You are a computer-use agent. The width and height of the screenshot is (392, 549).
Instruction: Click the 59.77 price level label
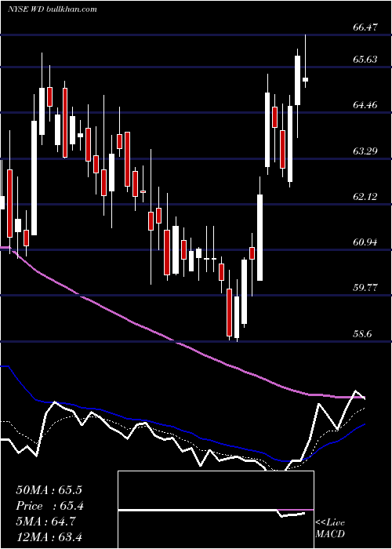click(365, 288)
